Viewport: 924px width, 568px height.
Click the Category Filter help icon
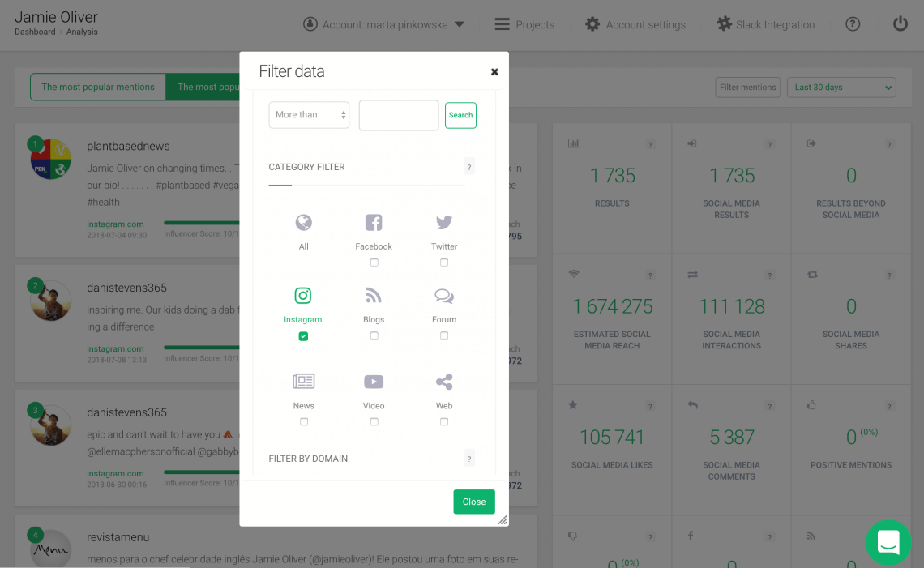[469, 168]
